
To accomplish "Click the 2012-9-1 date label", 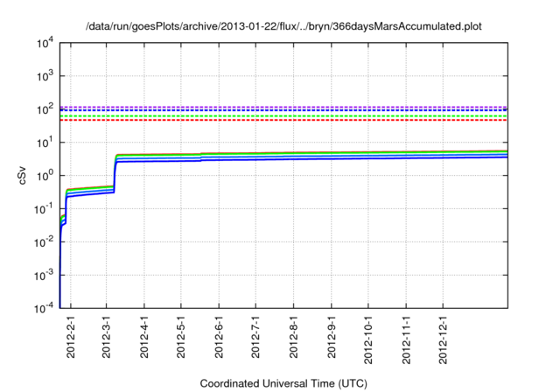I will tap(332, 337).
